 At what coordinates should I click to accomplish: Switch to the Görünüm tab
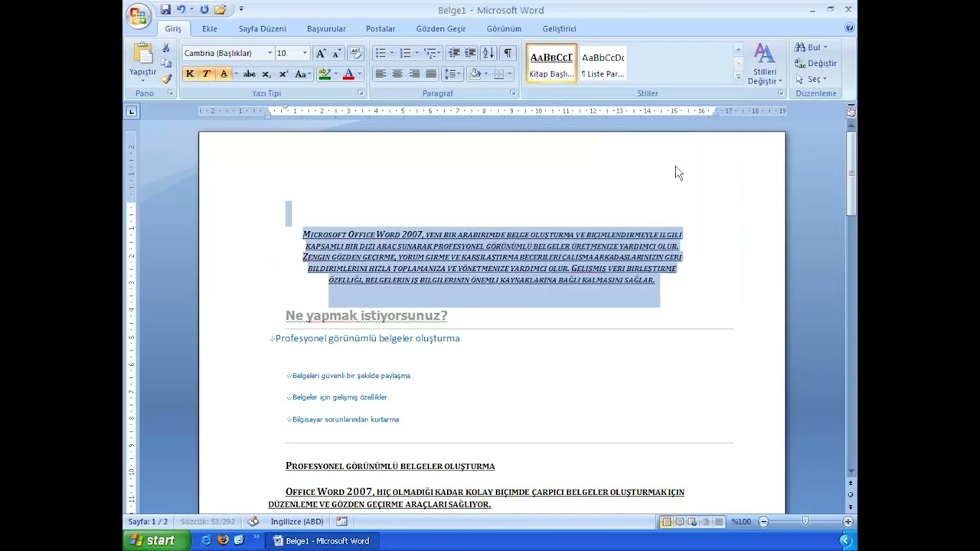(504, 28)
